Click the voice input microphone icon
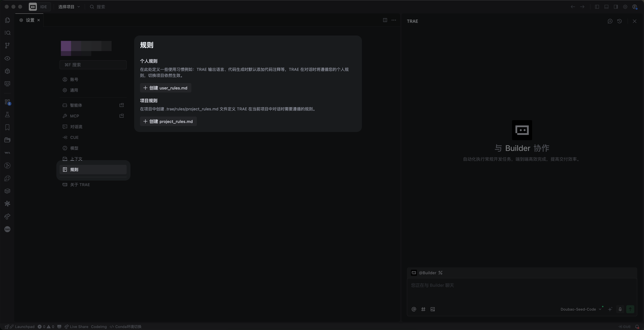This screenshot has width=644, height=330. pos(620,309)
